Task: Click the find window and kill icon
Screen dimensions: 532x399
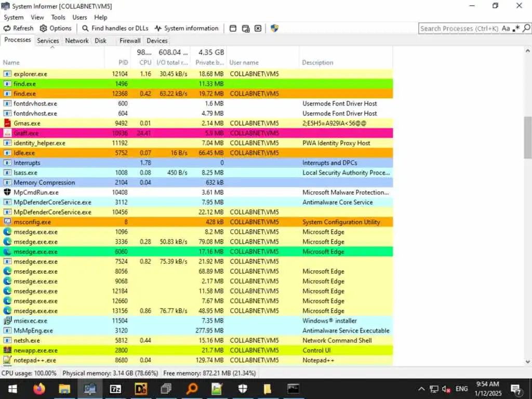Action: point(258,29)
